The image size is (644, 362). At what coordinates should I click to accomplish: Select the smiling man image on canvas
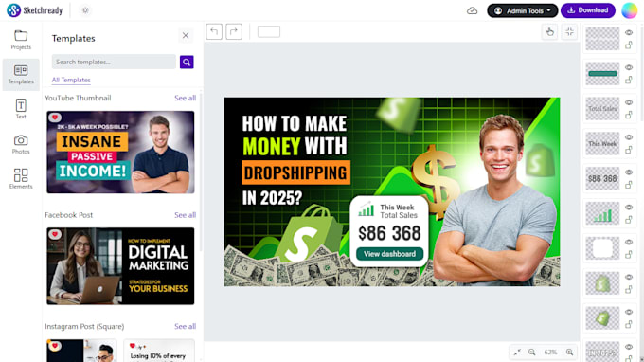[x=496, y=201]
